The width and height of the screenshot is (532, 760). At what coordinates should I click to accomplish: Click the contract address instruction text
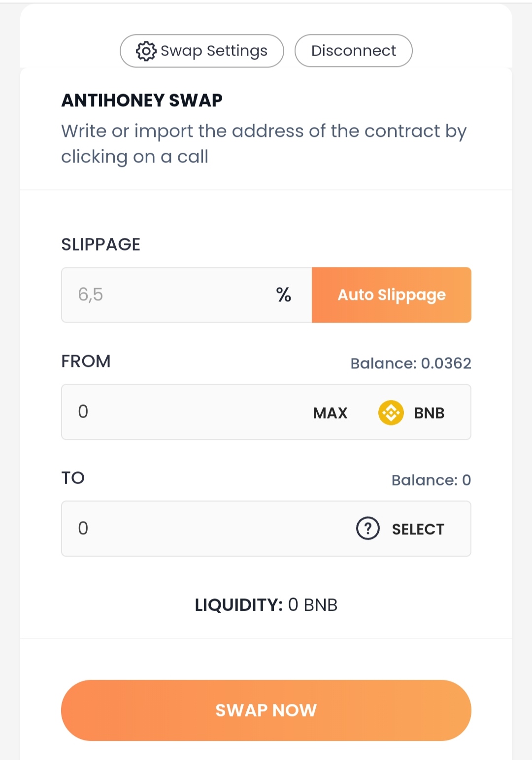264,144
